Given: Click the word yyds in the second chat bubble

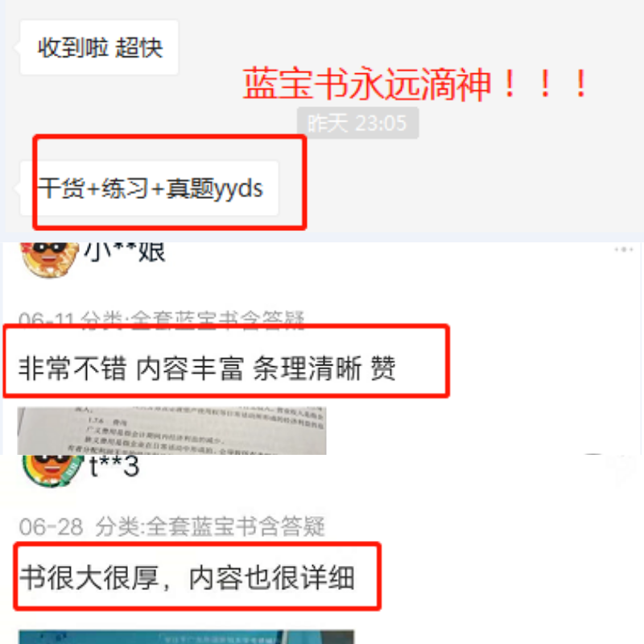Looking at the screenshot, I should tap(238, 189).
